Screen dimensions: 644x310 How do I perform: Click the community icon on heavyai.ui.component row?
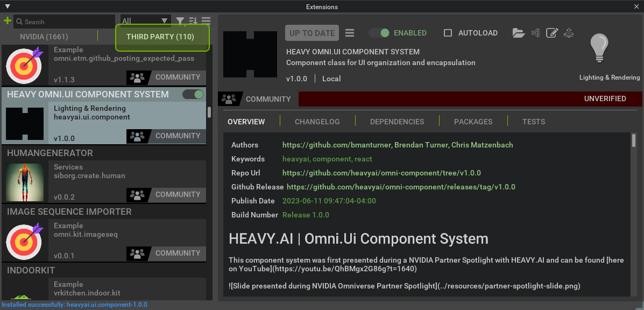[138, 136]
